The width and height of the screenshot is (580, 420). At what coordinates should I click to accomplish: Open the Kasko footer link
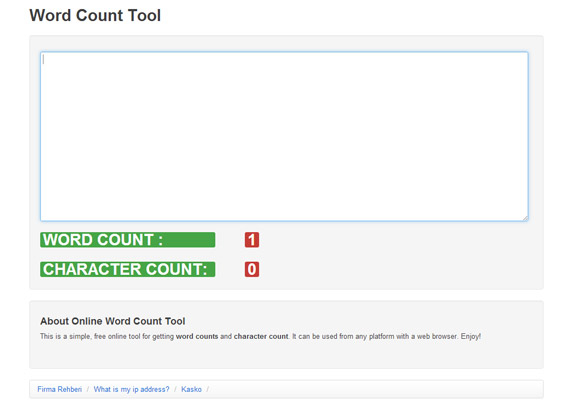pos(191,389)
